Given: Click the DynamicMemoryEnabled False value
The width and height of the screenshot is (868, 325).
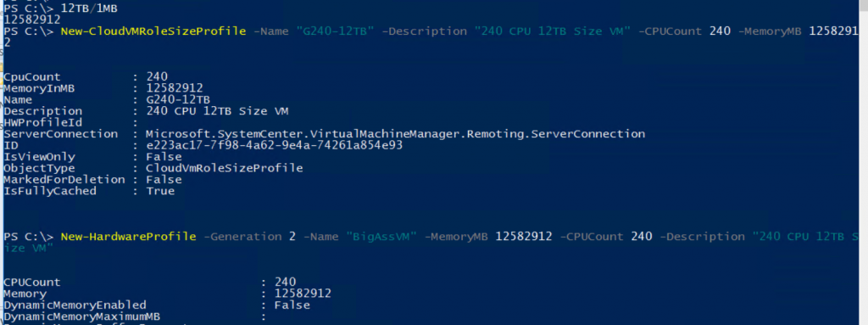Looking at the screenshot, I should click(292, 305).
